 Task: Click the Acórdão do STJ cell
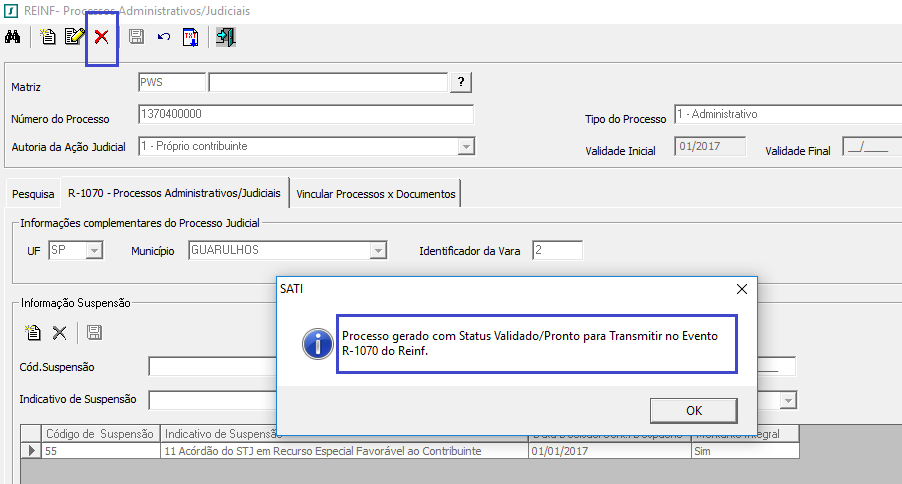344,451
